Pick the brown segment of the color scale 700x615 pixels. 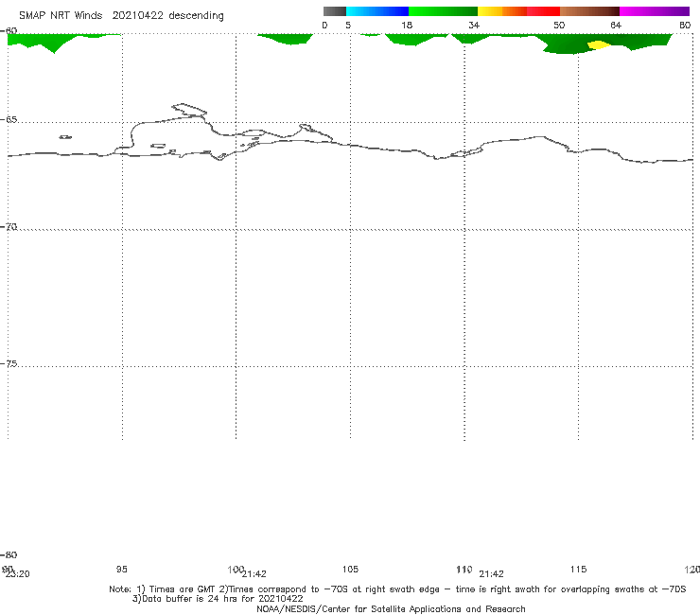click(589, 11)
